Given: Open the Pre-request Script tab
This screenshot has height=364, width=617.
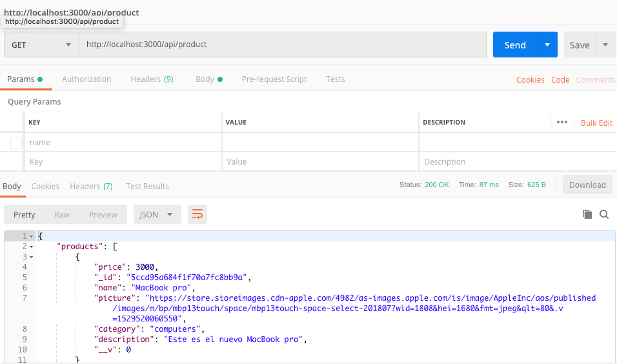Looking at the screenshot, I should [274, 79].
